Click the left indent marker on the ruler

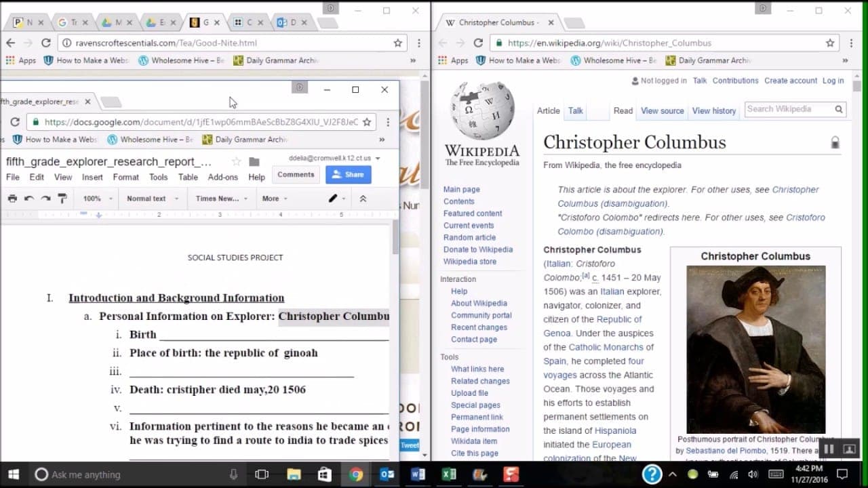click(99, 216)
